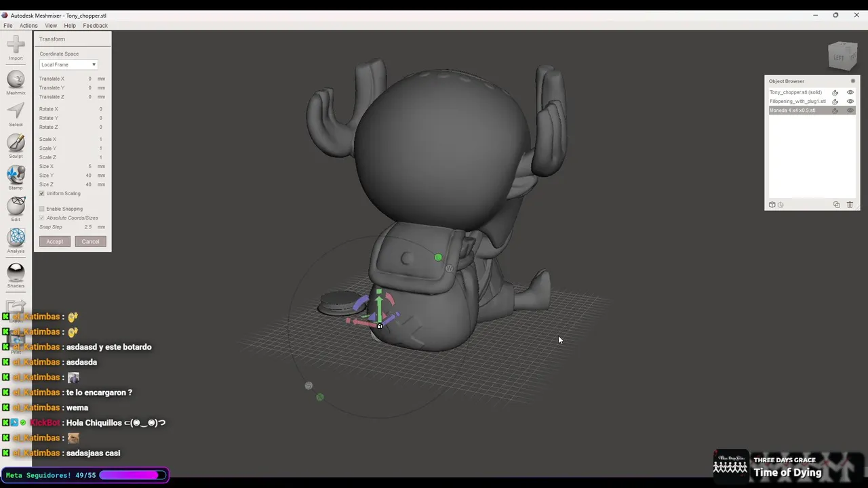Click the Meta Seguidores progress bar
This screenshot has height=488, width=868.
tap(133, 475)
